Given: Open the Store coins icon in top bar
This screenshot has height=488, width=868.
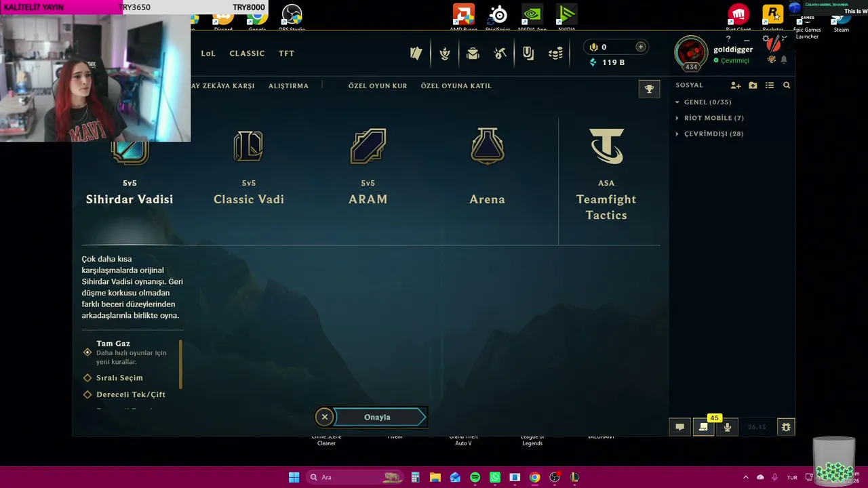Looking at the screenshot, I should click(556, 54).
